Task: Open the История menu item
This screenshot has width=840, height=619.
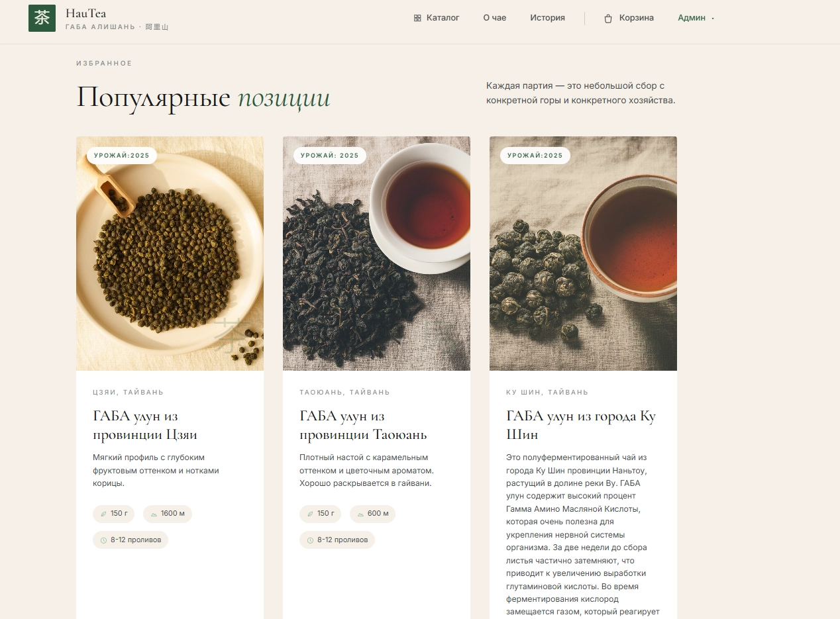Action: click(547, 18)
